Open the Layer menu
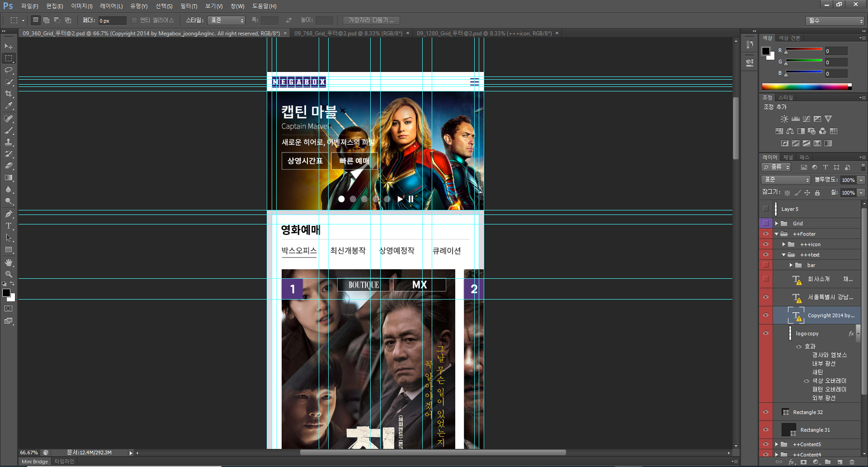 pyautogui.click(x=111, y=6)
